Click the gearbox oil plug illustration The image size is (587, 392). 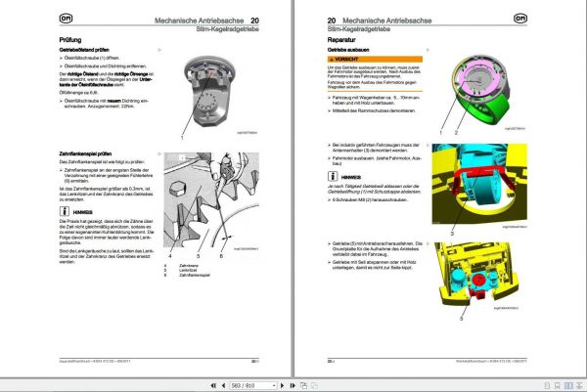pos(209,93)
